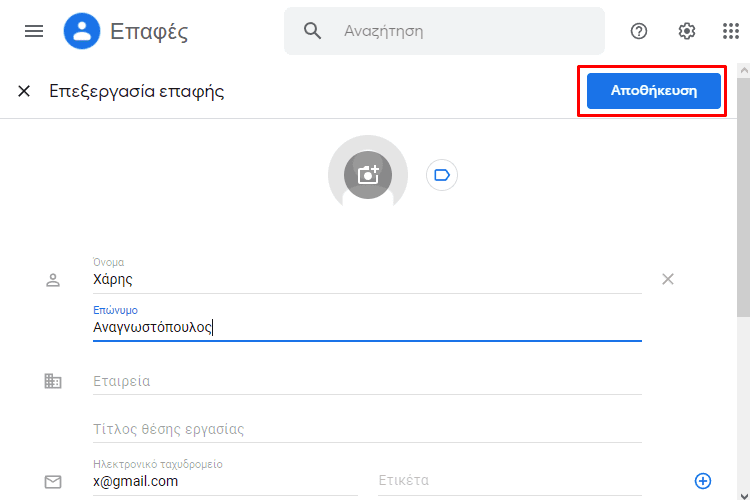The height and width of the screenshot is (500, 750).
Task: Click the Όνομα field containing Χάρης
Action: pos(367,276)
